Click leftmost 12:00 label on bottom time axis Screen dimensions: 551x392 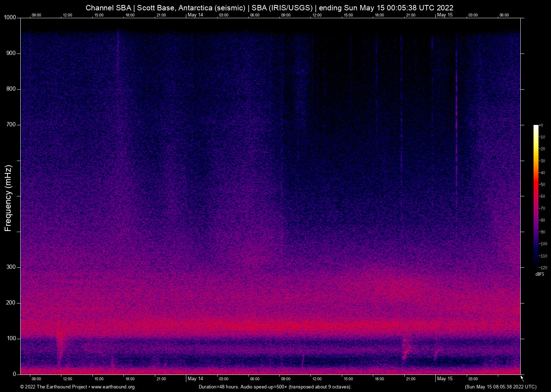67,379
